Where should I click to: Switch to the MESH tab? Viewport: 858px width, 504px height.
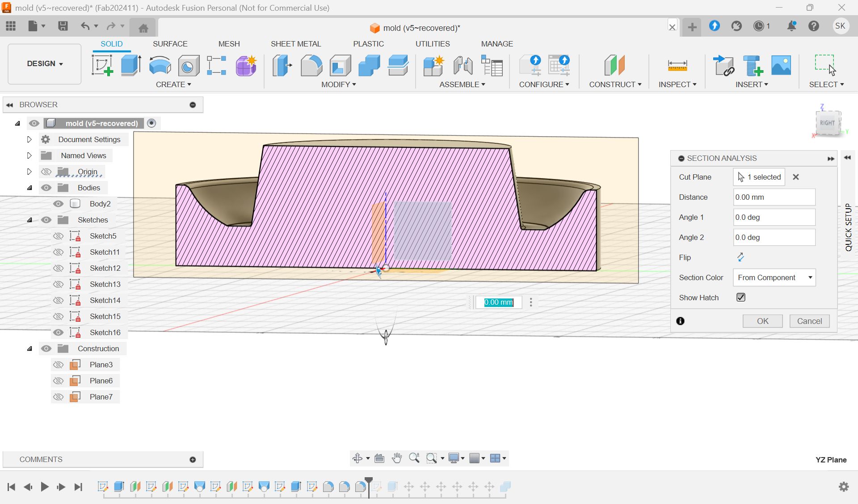pos(229,44)
